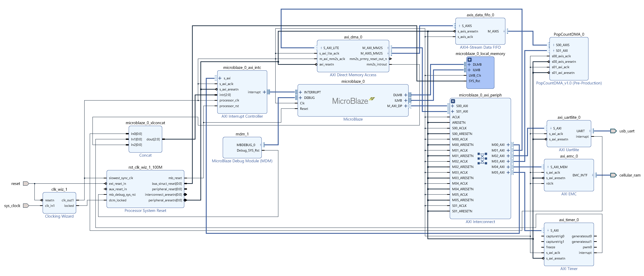Expand the INTERRUPT interface pin on MicroBlaze
Screen dimensions: 644x276
pos(301,92)
